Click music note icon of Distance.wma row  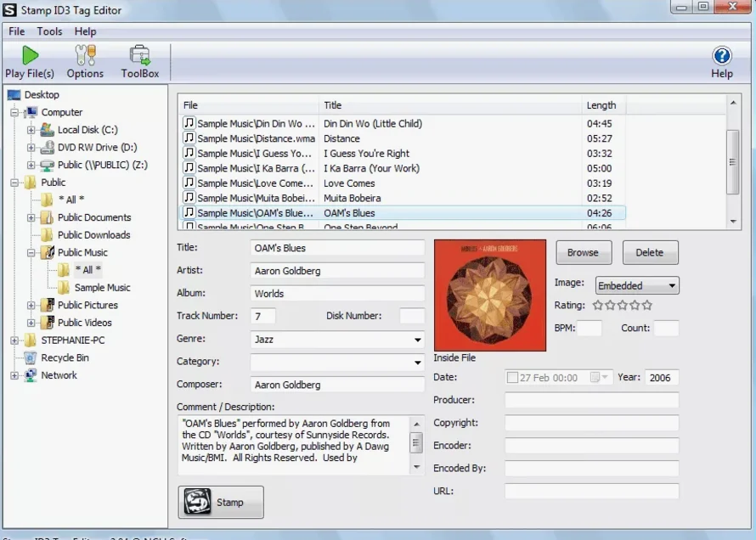tap(189, 138)
